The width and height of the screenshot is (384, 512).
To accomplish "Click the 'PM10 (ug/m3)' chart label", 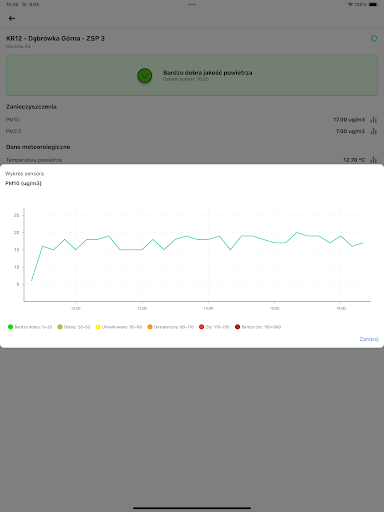I will pyautogui.click(x=23, y=183).
